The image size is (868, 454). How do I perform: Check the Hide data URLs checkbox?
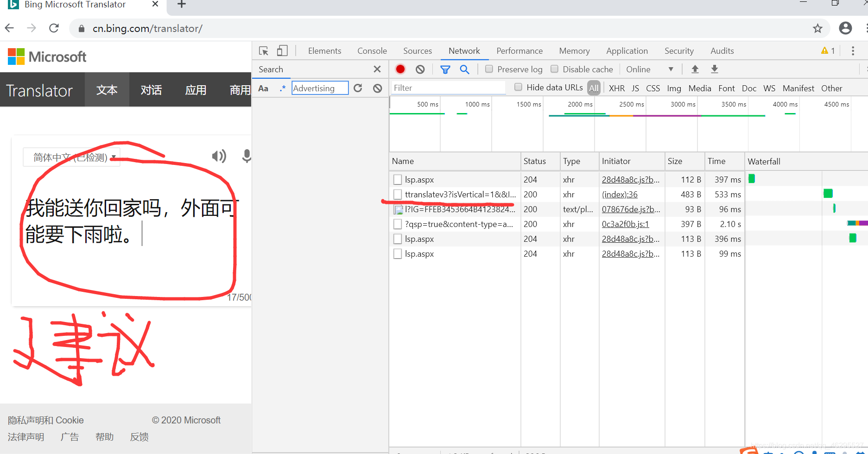point(518,87)
